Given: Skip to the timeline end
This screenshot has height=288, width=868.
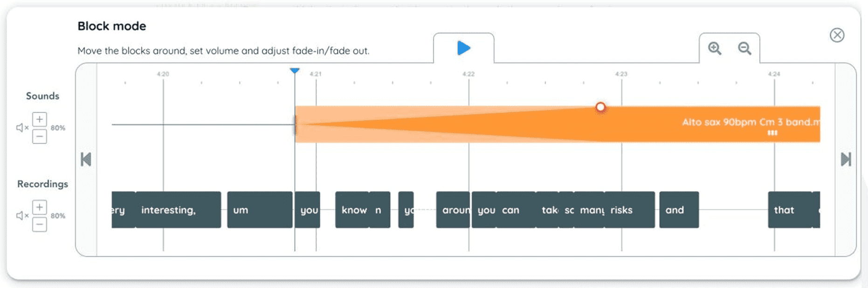Looking at the screenshot, I should coord(846,159).
